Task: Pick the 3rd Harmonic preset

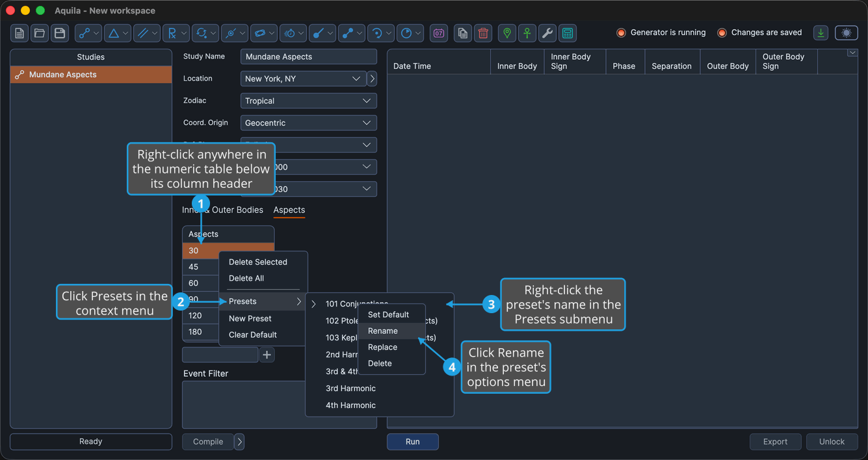Action: click(x=351, y=389)
